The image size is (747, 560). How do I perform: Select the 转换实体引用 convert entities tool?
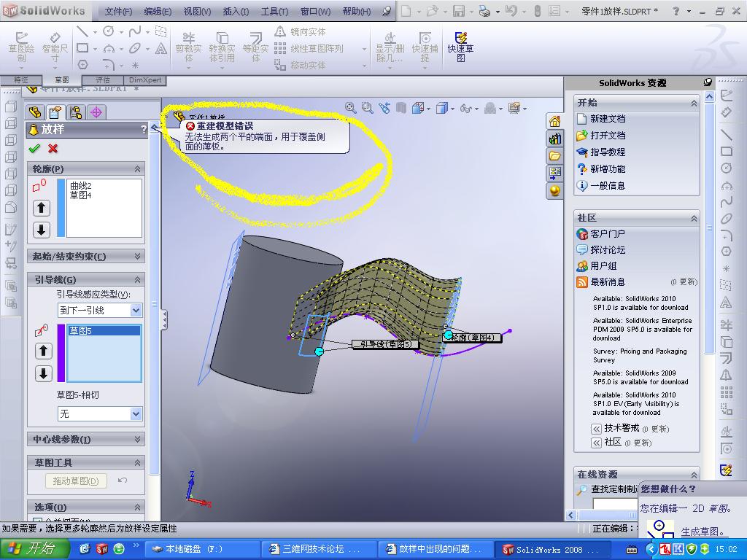click(x=222, y=47)
